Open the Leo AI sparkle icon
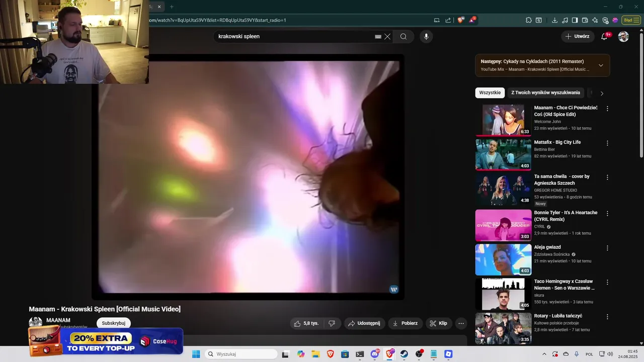 pos(595,20)
